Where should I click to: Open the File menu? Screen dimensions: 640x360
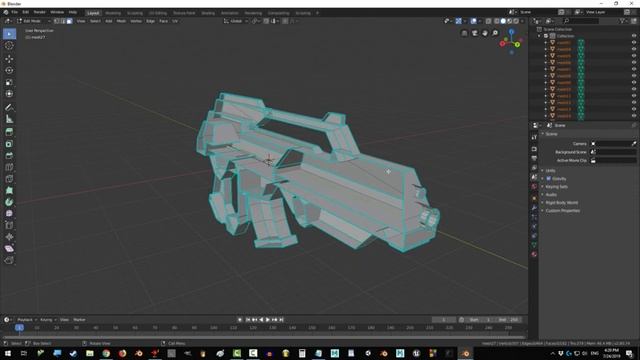[x=14, y=12]
